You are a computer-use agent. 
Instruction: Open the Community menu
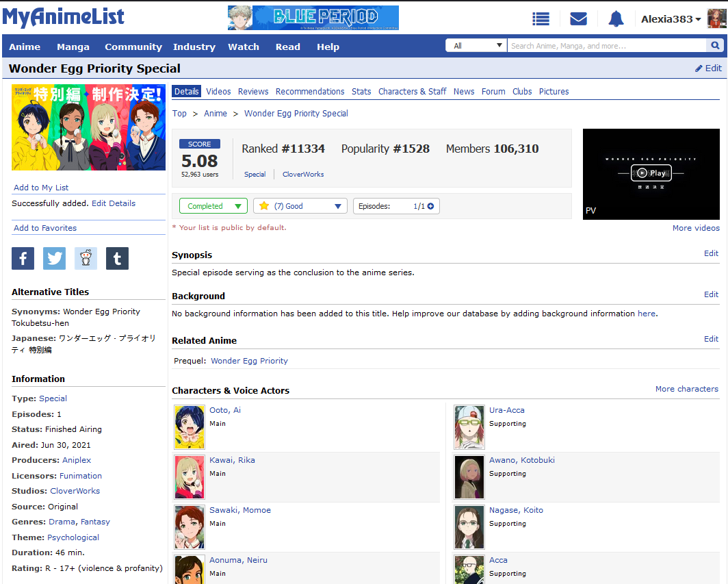click(x=133, y=47)
